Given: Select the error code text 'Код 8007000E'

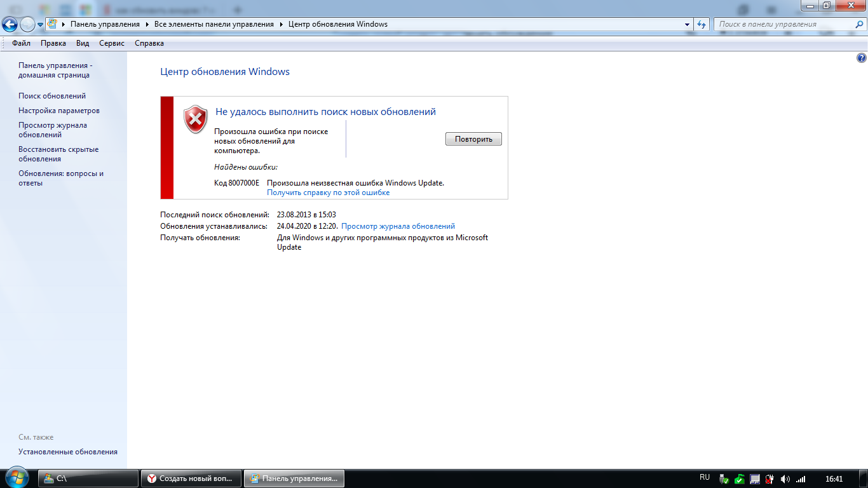Looking at the screenshot, I should coord(236,183).
